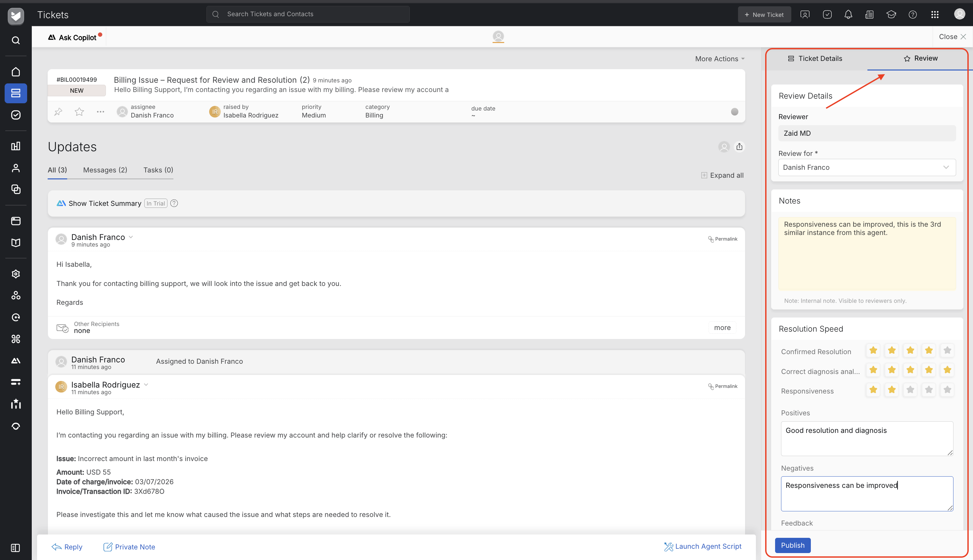Open Permalink on Isabella Rodriguez's message
973x560 pixels.
click(x=723, y=386)
